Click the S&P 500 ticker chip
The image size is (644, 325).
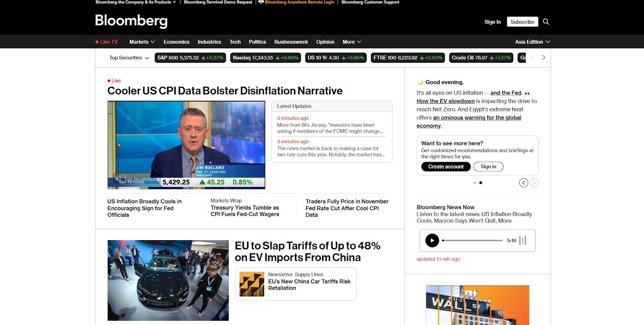190,58
